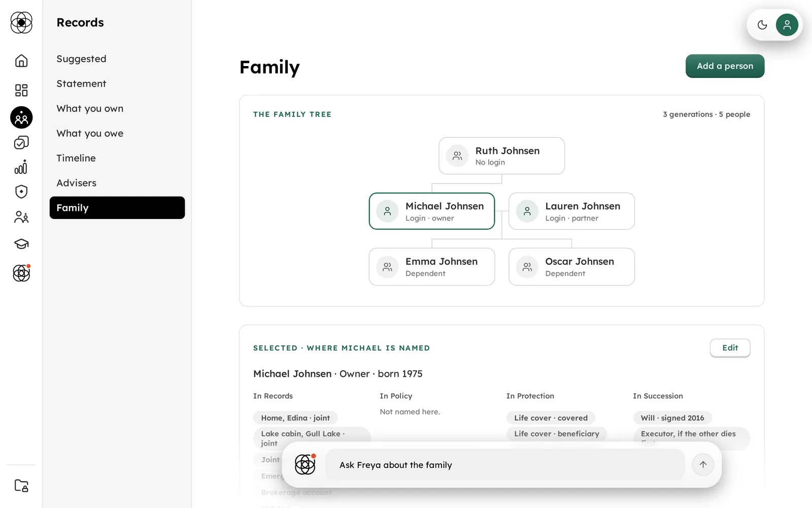This screenshot has height=508, width=812.
Task: Click the In Records column heading
Action: coord(273,396)
